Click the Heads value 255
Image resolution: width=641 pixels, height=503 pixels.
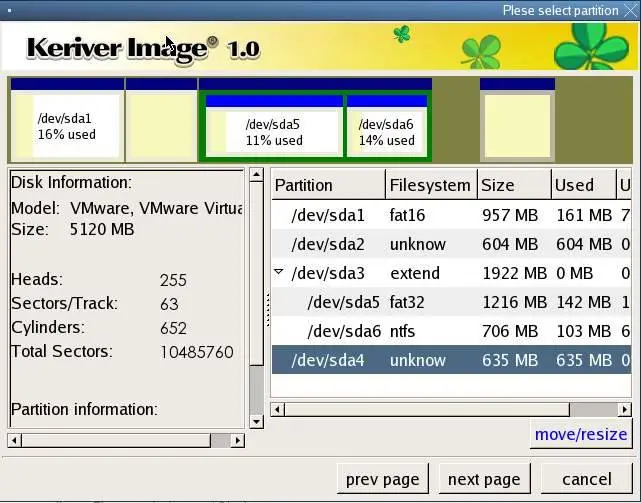(173, 280)
